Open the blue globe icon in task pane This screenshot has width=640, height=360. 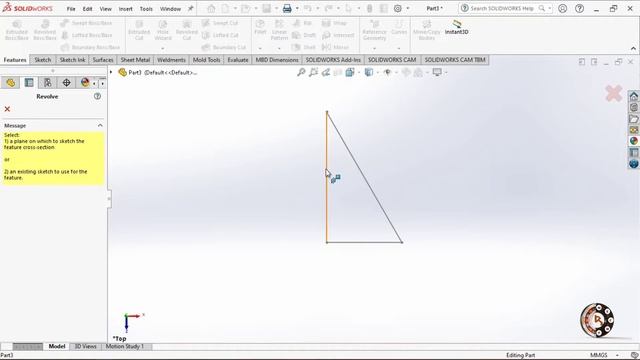[633, 164]
